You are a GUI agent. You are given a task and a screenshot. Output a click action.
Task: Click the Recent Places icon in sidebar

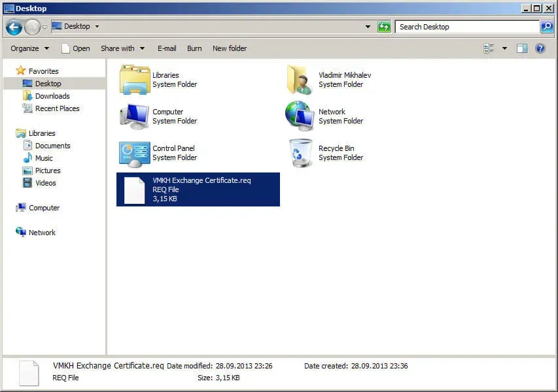point(27,108)
